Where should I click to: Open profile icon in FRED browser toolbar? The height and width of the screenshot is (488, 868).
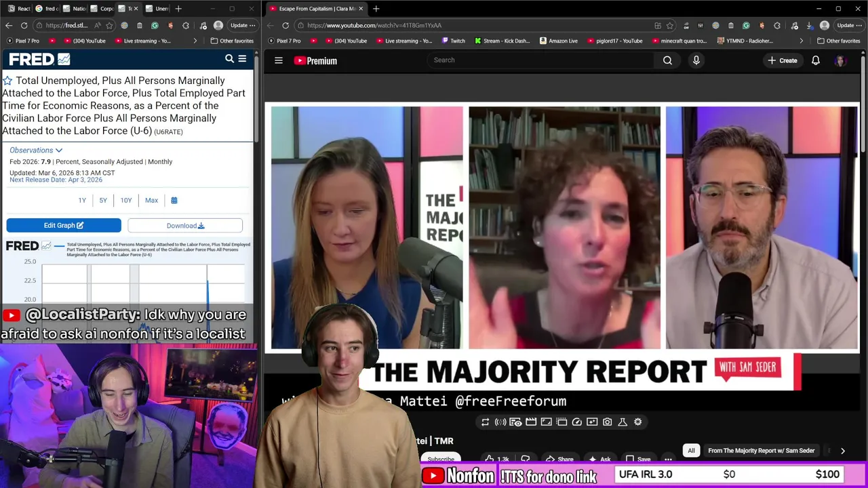pos(218,26)
